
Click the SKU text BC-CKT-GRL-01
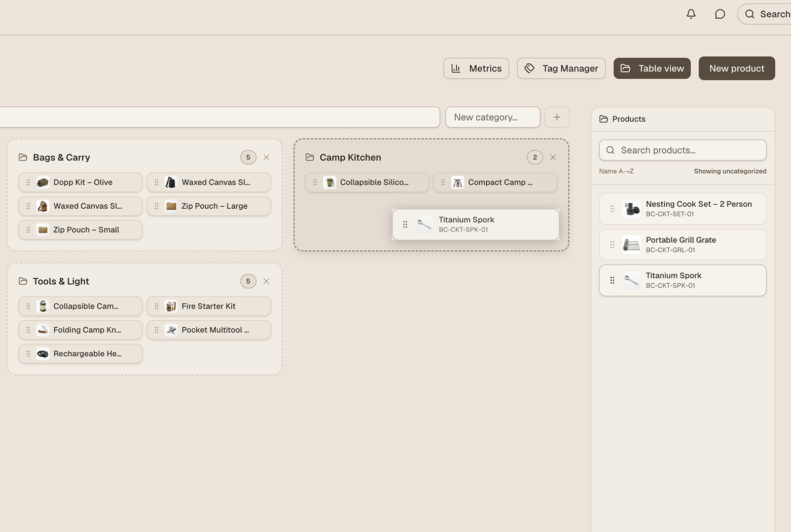(670, 250)
